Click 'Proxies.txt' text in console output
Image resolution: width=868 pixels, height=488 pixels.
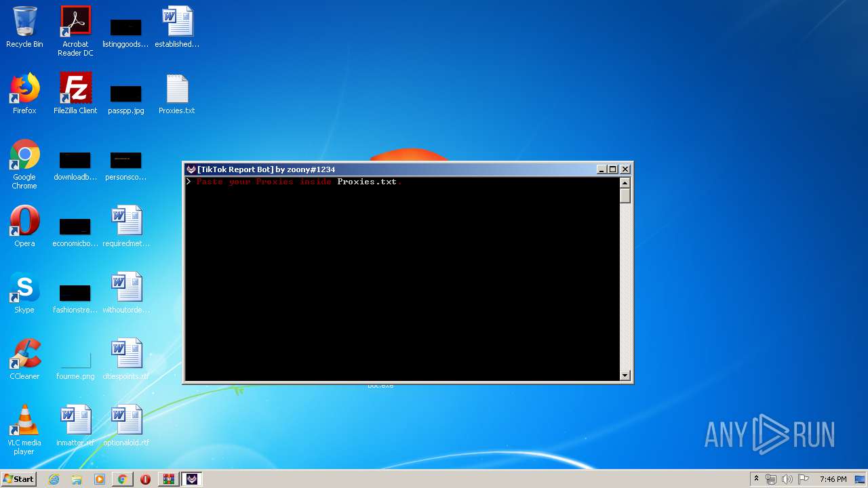click(367, 182)
